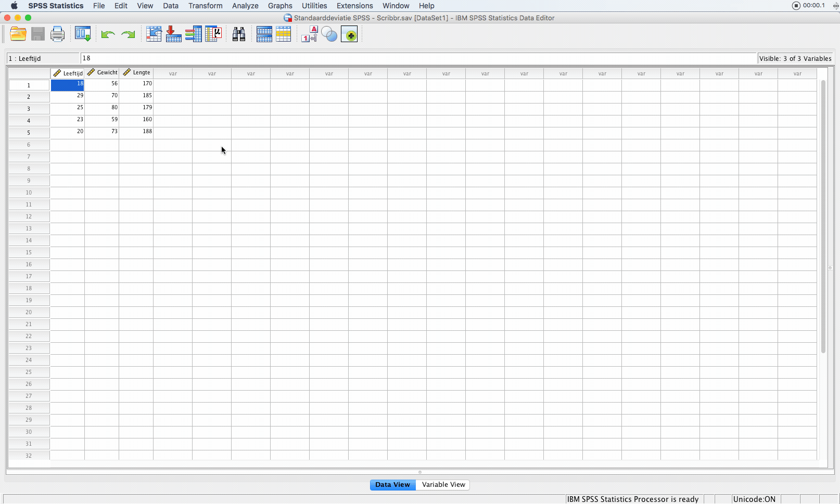840x504 pixels.
Task: Click the Leeftijd cell with value 23
Action: 68,121
